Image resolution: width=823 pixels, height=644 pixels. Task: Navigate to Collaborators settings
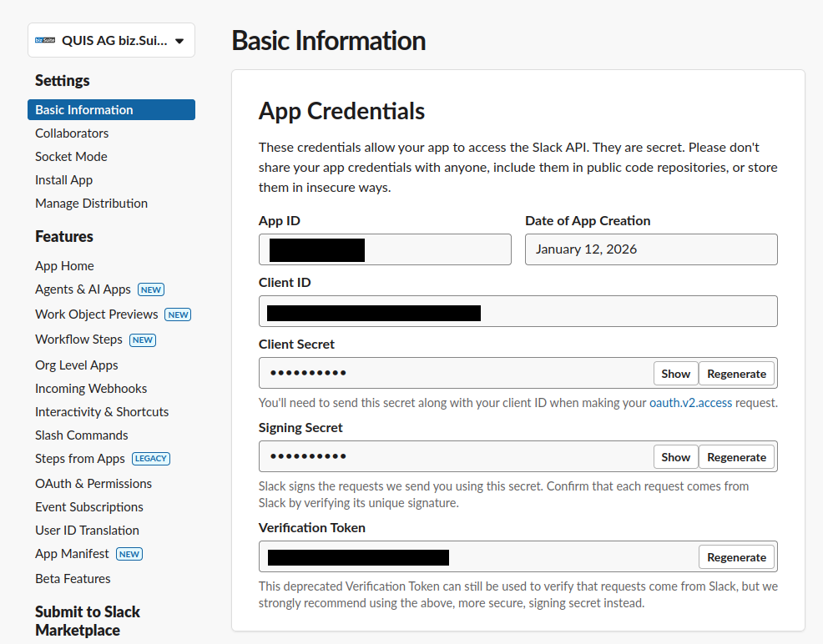coord(72,133)
